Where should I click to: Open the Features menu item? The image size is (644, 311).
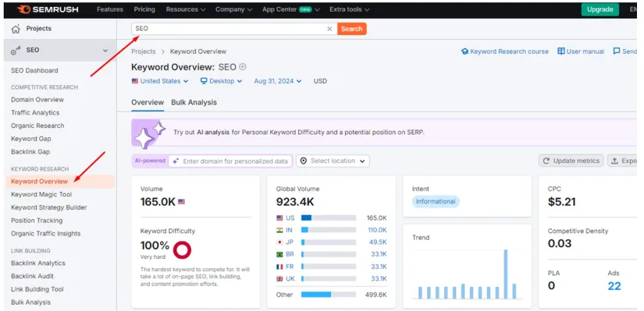(110, 9)
